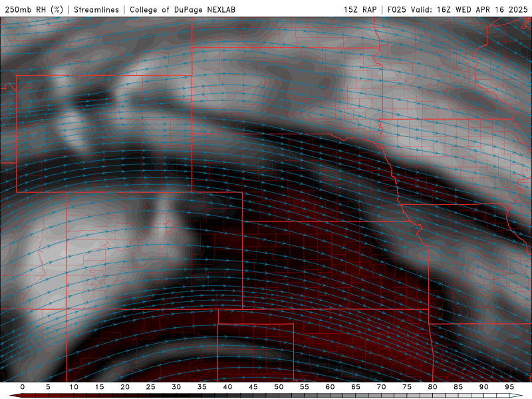Screen dimensions: 532x399
Task: Click 'Valid: 16Z WED APR 16 2025' text
Action: pyautogui.click(x=469, y=9)
